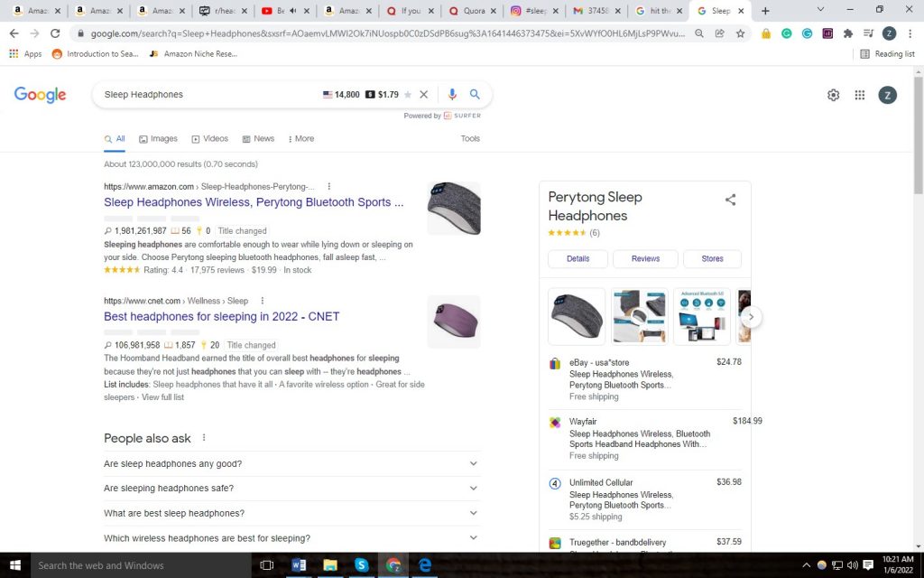
Task: Open People also ask options menu
Action: pyautogui.click(x=204, y=438)
